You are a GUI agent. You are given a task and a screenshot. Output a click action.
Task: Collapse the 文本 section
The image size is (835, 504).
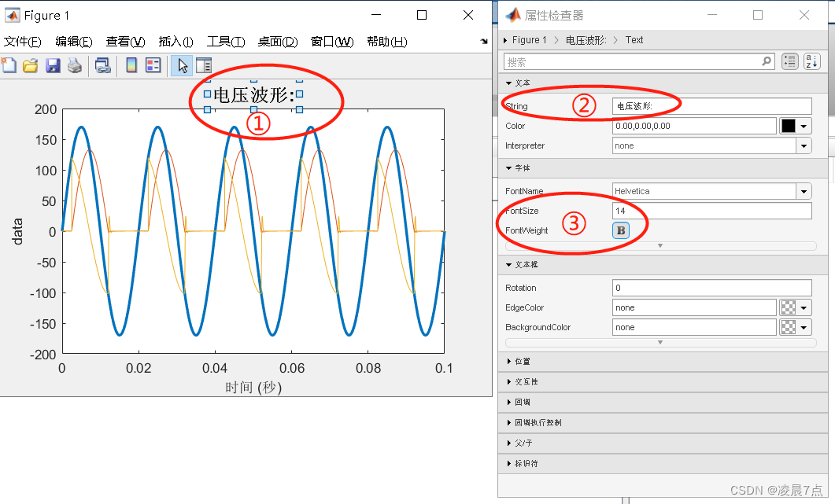(x=508, y=83)
